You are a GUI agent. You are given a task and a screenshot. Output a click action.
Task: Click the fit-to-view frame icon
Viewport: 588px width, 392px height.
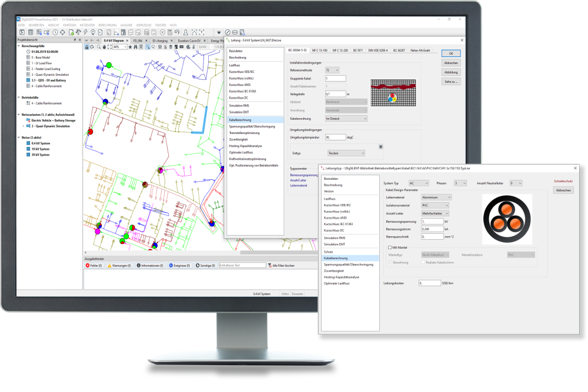coord(109,47)
